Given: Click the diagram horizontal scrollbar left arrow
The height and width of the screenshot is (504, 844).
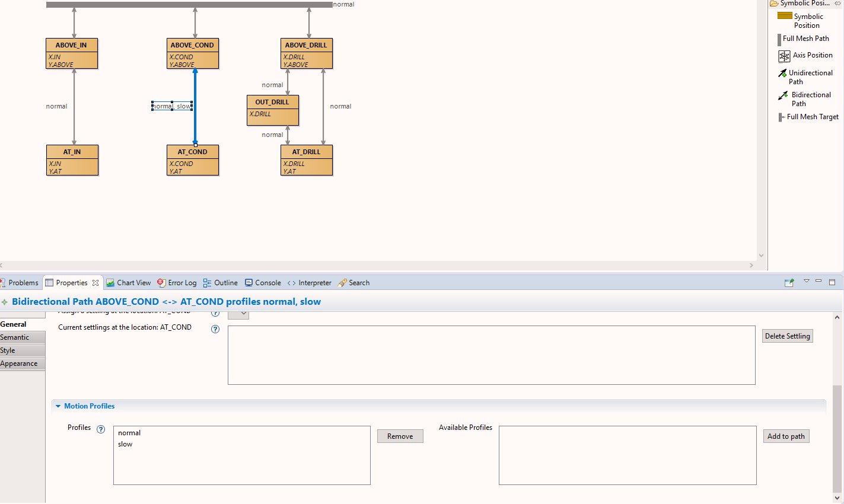Looking at the screenshot, I should coord(2,266).
